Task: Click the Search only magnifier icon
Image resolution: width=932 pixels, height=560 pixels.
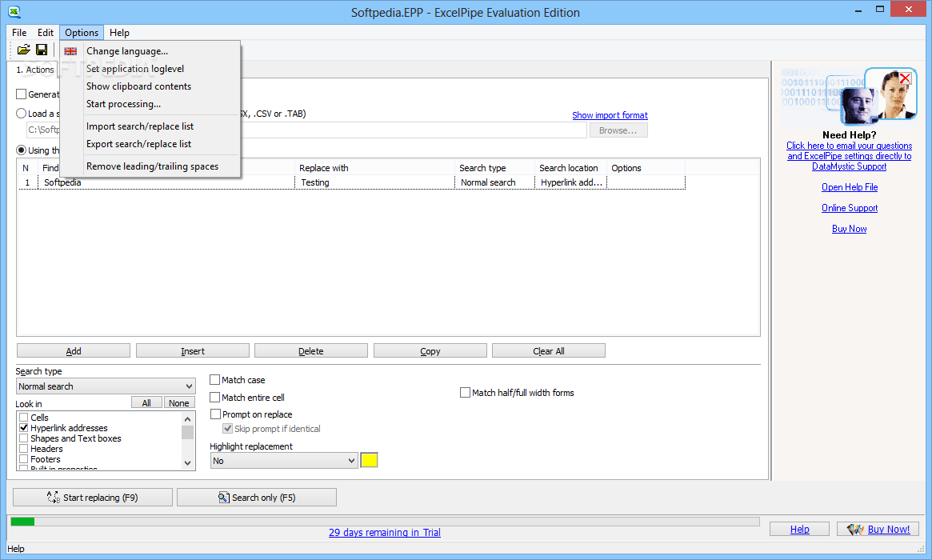Action: click(223, 497)
